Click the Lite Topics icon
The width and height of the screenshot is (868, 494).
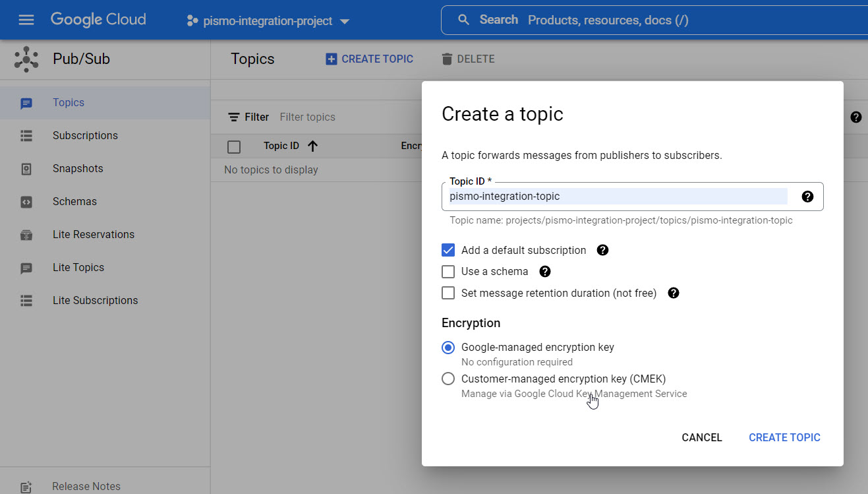(x=26, y=268)
